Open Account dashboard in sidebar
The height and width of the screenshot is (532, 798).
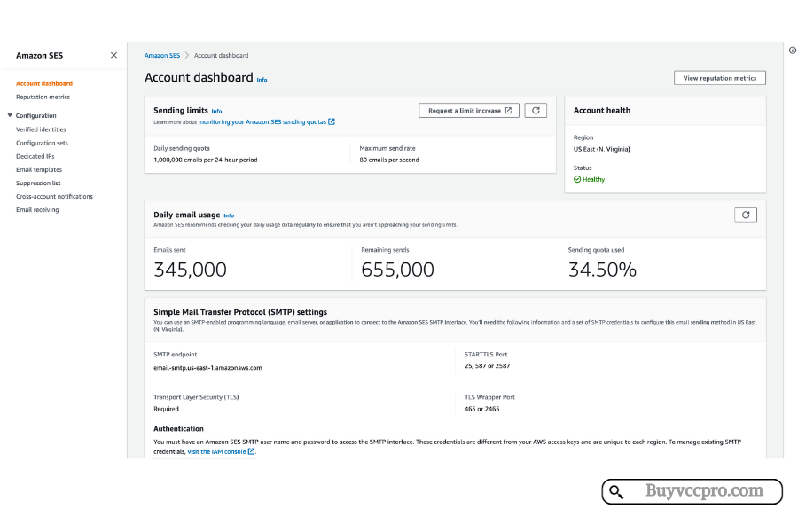coord(44,83)
